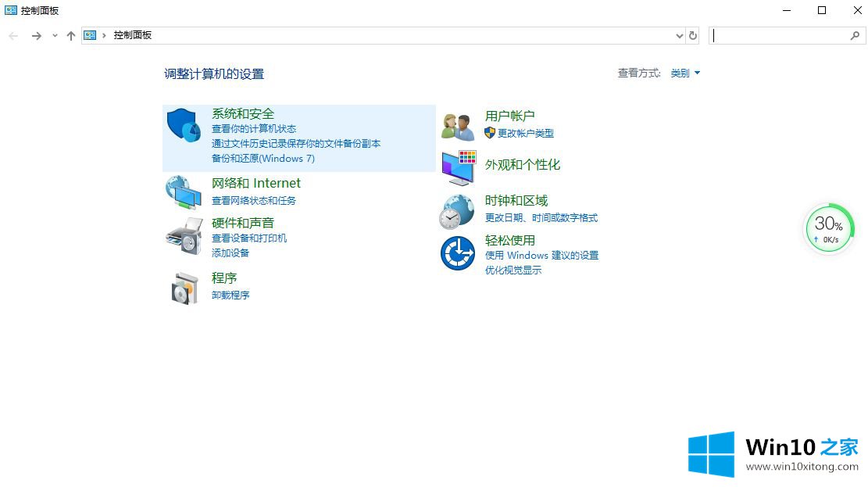Go back with the back arrow
Image resolution: width=868 pixels, height=487 pixels.
pyautogui.click(x=13, y=36)
